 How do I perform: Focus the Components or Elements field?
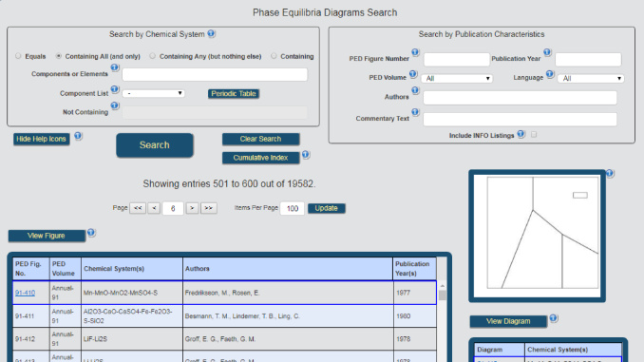(x=215, y=74)
